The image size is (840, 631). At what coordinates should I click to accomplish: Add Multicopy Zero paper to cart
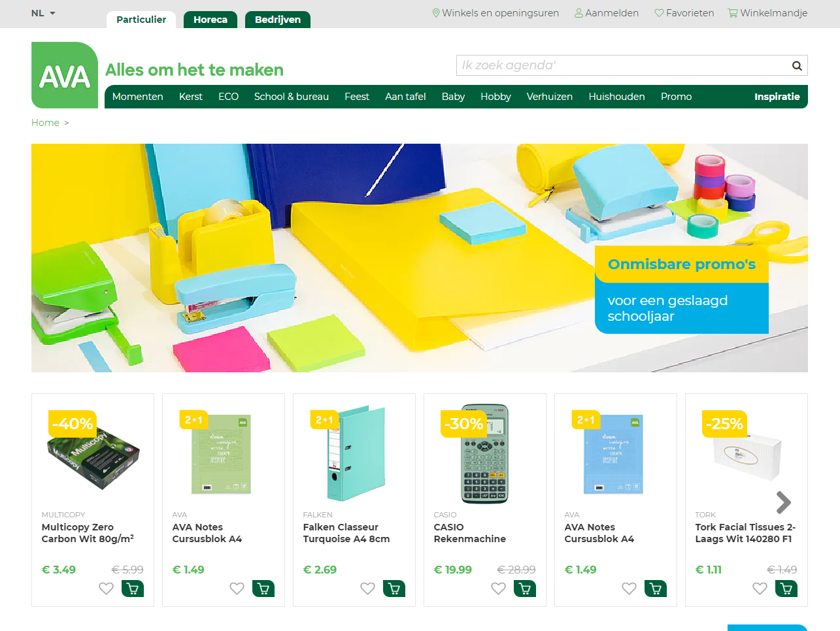point(133,589)
